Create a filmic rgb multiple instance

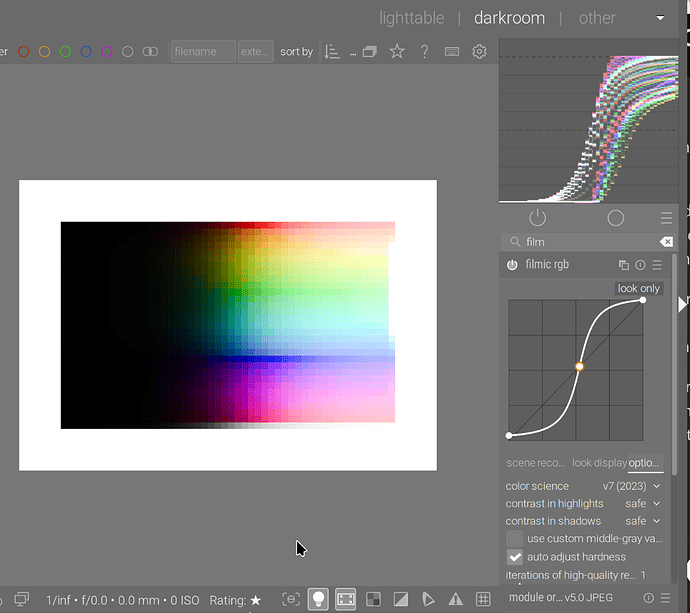tap(624, 265)
